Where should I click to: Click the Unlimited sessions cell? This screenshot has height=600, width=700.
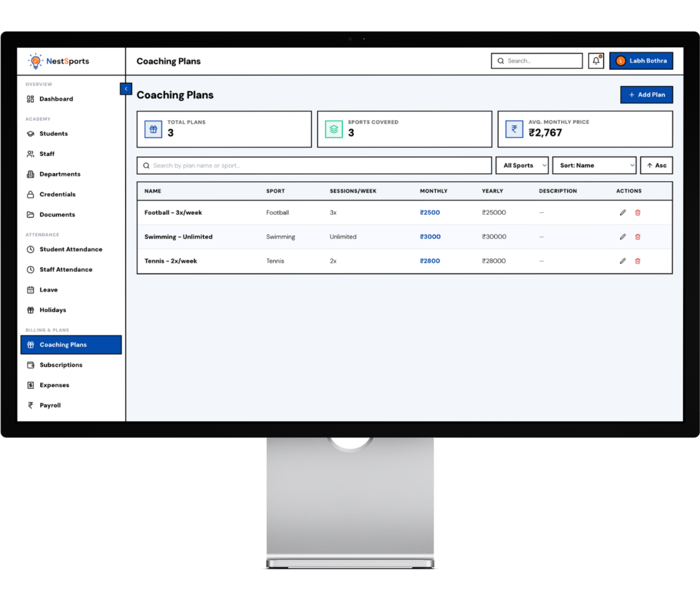343,237
